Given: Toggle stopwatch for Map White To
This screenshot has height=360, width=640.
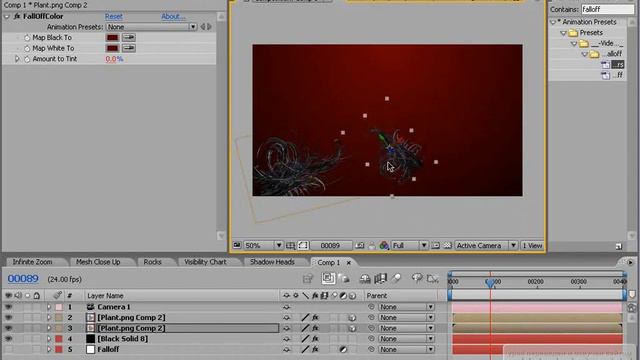Looking at the screenshot, I should (27, 48).
